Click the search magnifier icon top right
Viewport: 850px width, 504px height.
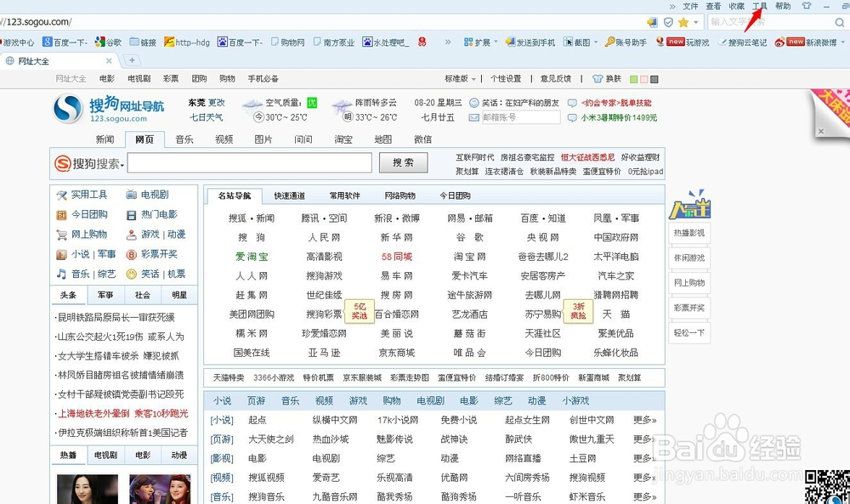coord(839,22)
